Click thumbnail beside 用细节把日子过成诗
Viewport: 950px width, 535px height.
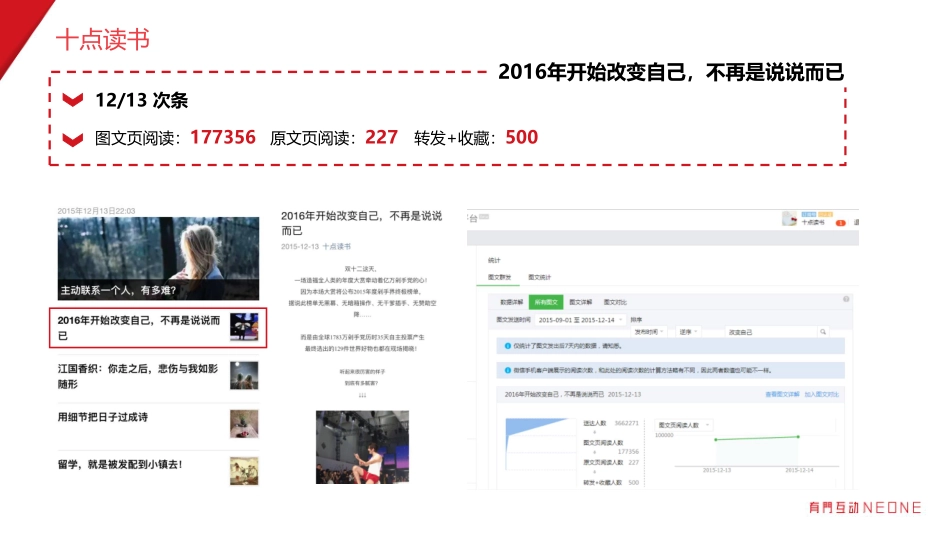pyautogui.click(x=244, y=424)
